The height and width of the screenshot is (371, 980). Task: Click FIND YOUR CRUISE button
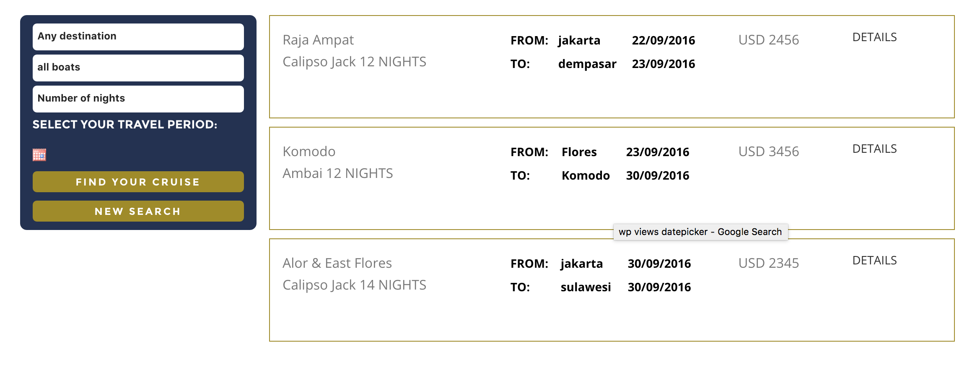(x=137, y=182)
